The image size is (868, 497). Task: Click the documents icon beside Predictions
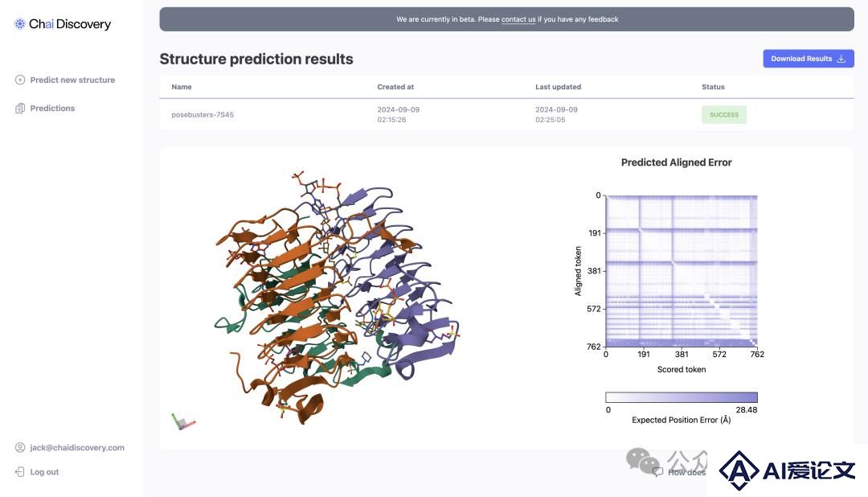(x=20, y=108)
